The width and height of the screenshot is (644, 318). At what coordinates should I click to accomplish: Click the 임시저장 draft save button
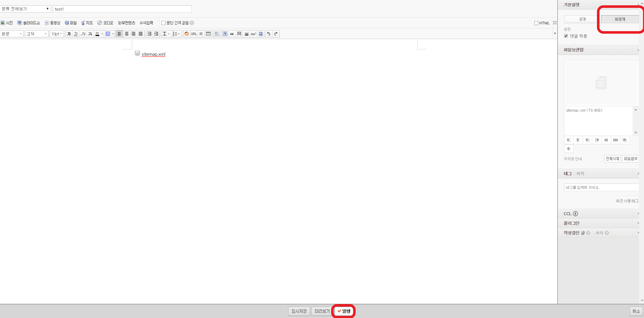tap(299, 311)
